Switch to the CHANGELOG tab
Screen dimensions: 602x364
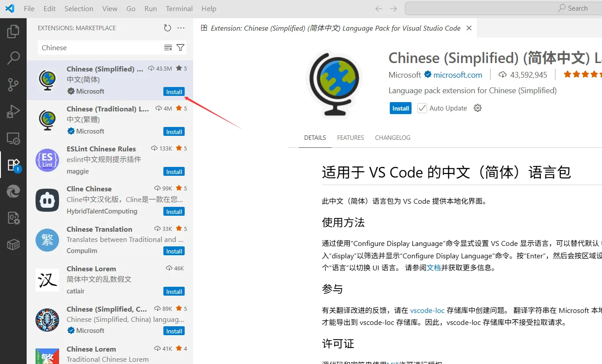[392, 138]
